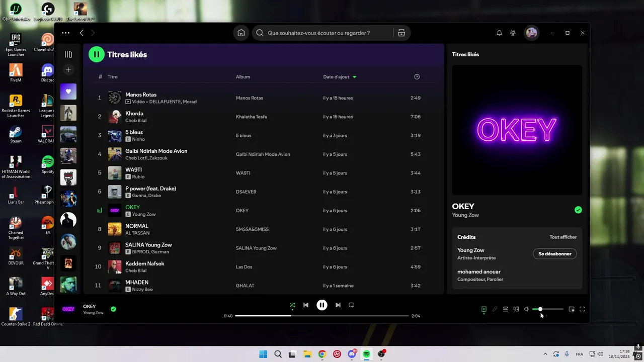Viewport: 644px width, 362px height.
Task: Toggle liked checkmark in bottom player bar
Action: click(x=113, y=309)
